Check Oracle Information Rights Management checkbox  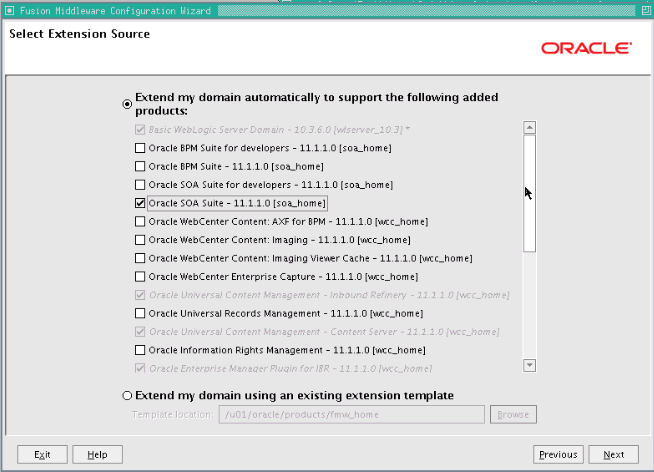coord(140,350)
